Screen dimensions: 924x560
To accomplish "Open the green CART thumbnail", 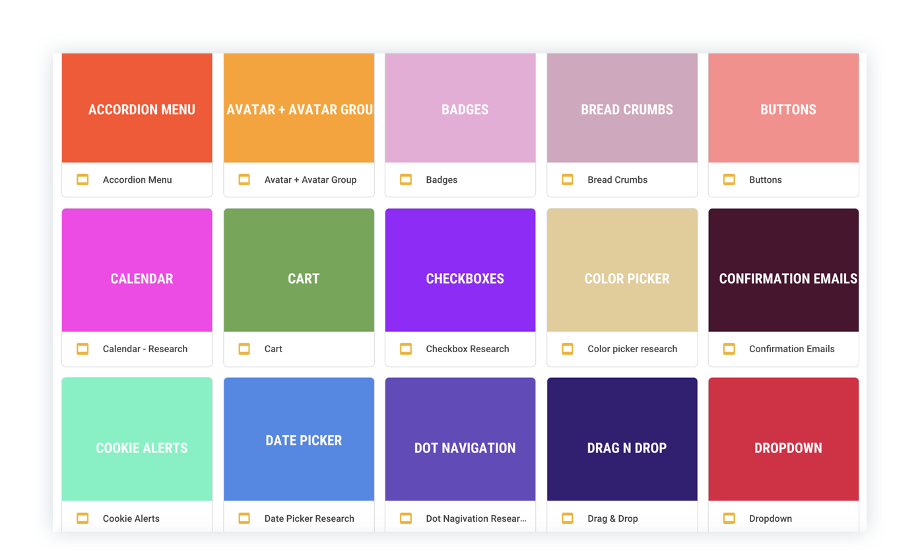I will pyautogui.click(x=299, y=270).
